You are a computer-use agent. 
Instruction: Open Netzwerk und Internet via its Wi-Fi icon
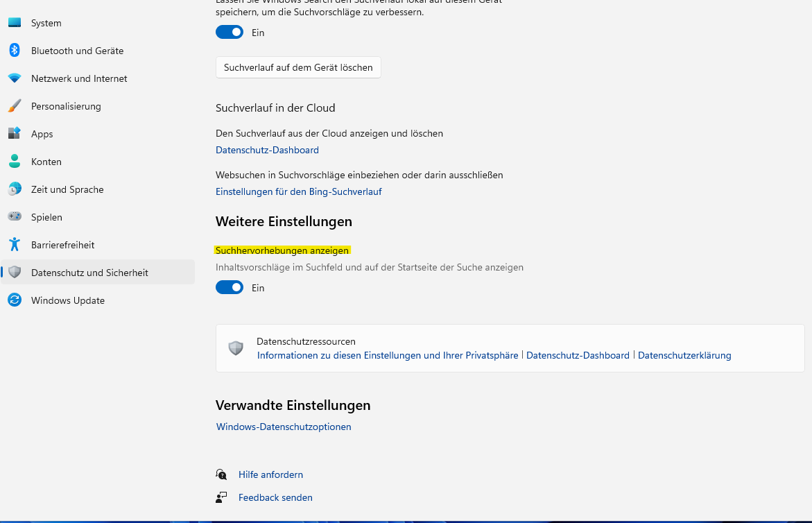(15, 78)
